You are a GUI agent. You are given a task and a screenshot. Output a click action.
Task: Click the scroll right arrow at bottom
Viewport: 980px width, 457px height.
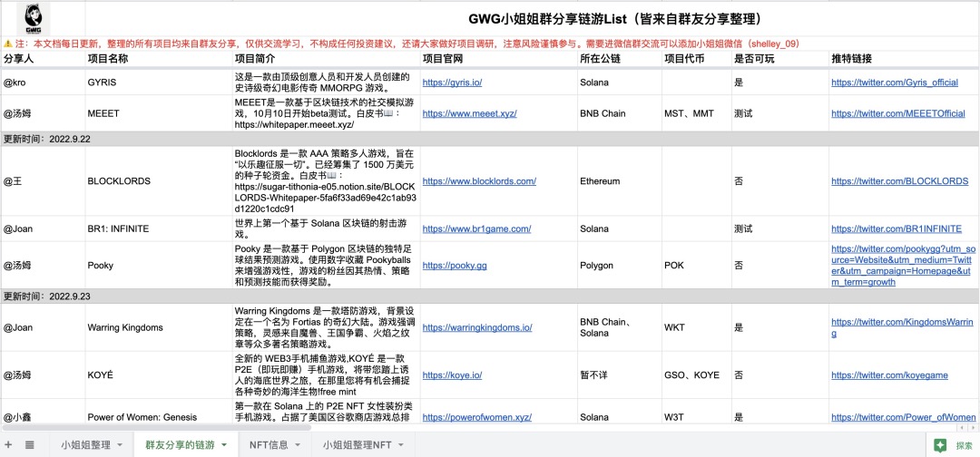click(x=973, y=428)
